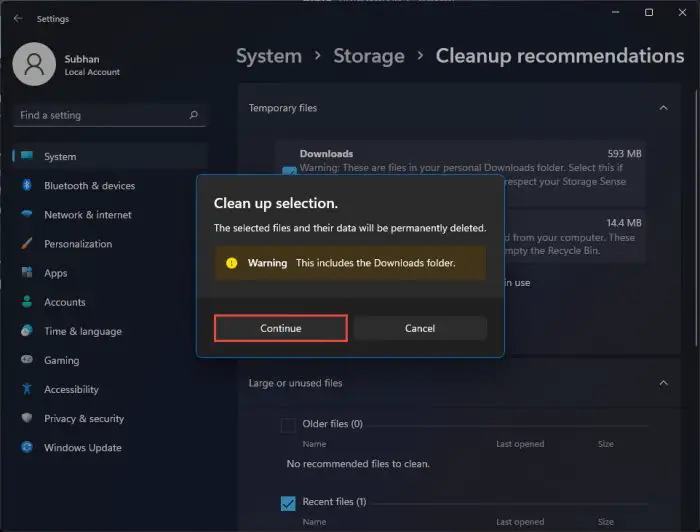
Task: Click the user avatar icon for Subhan
Action: 34,64
